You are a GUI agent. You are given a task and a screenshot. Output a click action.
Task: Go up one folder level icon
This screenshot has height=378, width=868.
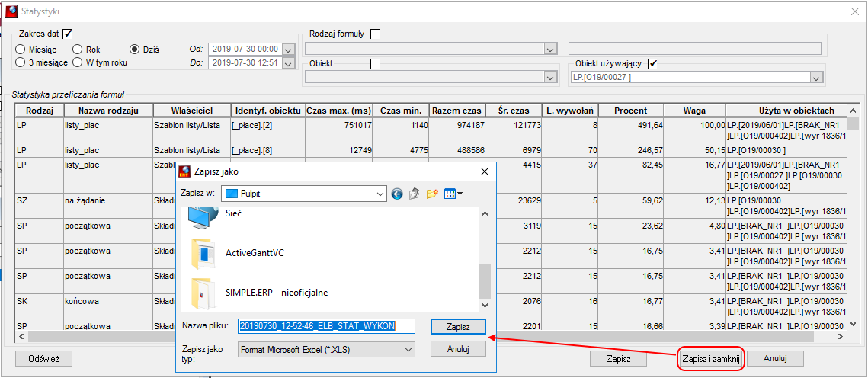click(x=415, y=194)
